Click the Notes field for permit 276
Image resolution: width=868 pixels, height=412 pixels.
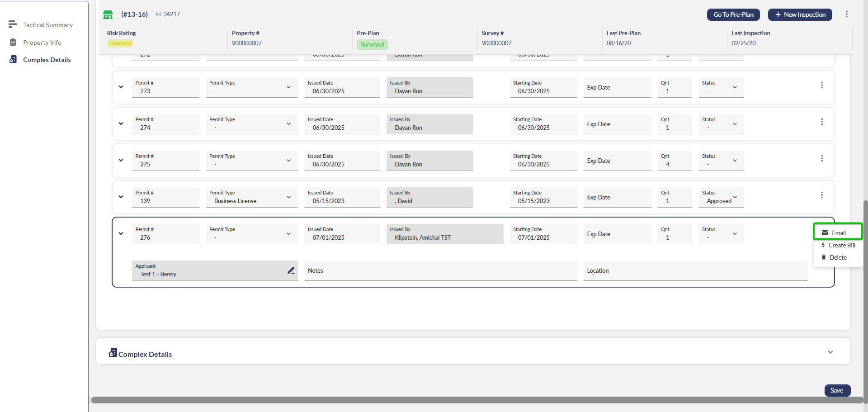point(440,271)
